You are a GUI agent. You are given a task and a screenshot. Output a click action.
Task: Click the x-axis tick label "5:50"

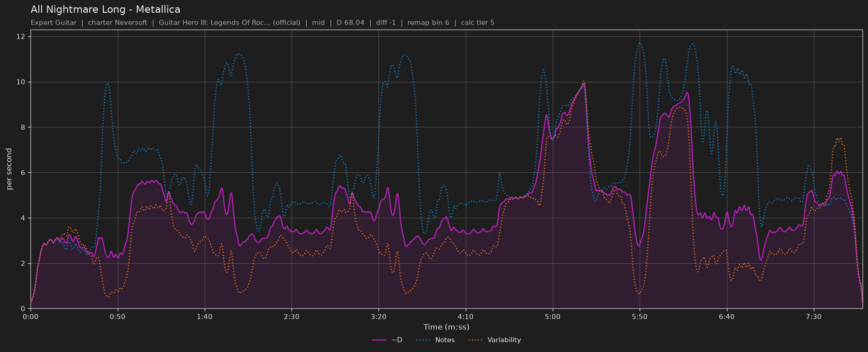[x=640, y=317]
